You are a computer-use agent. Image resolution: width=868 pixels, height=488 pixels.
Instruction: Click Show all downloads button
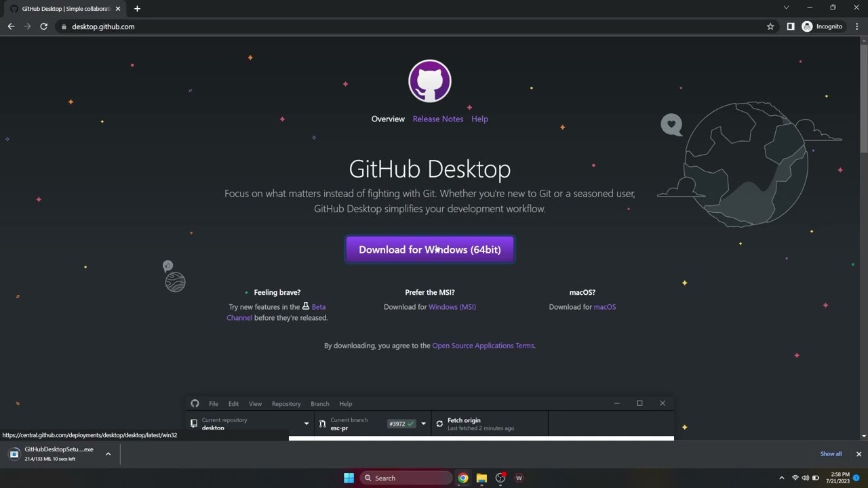coord(831,454)
